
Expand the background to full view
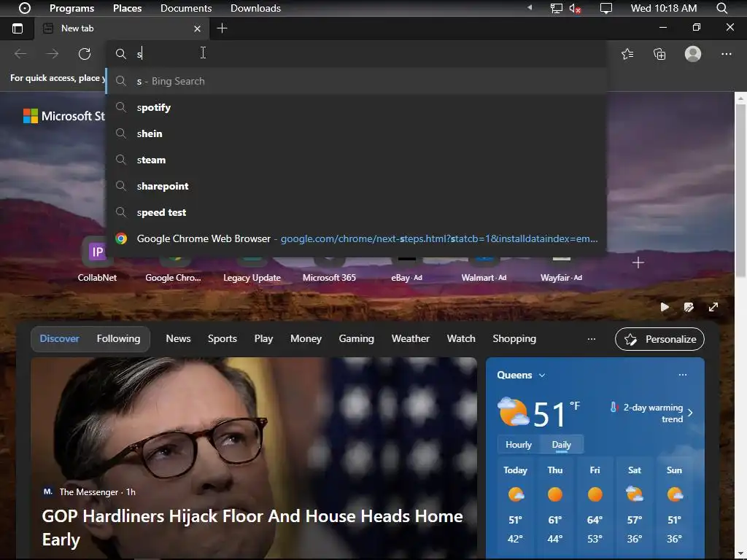pyautogui.click(x=713, y=307)
